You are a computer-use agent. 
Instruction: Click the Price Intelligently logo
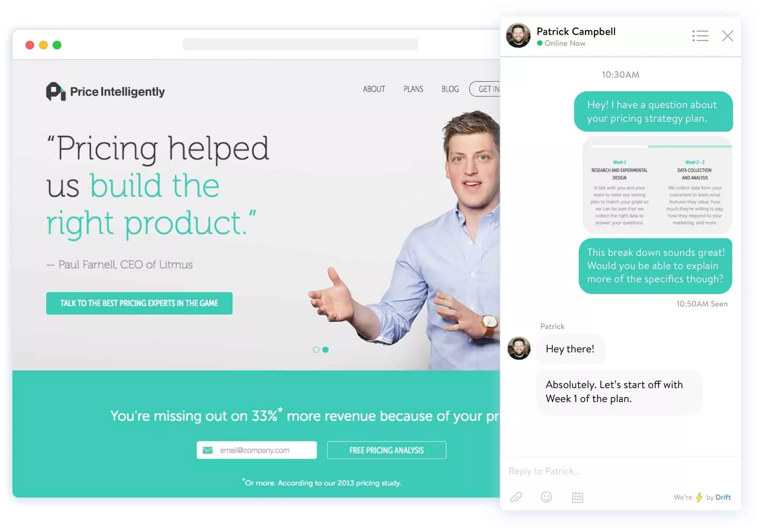104,91
